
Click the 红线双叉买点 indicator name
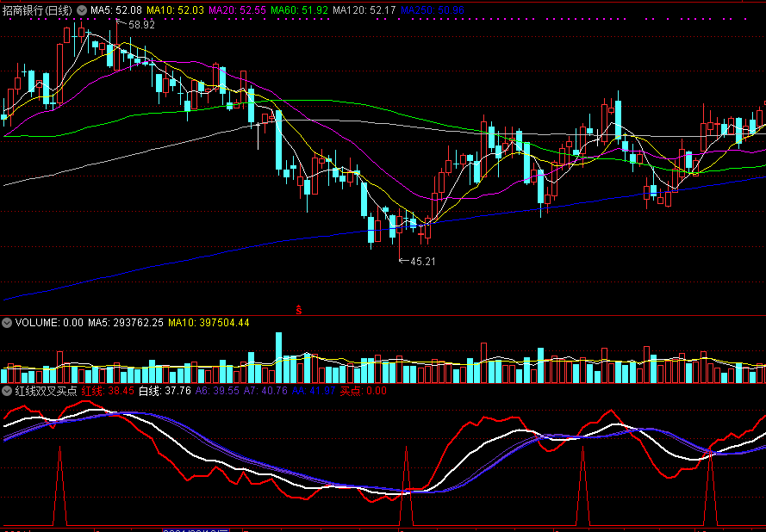point(46,391)
